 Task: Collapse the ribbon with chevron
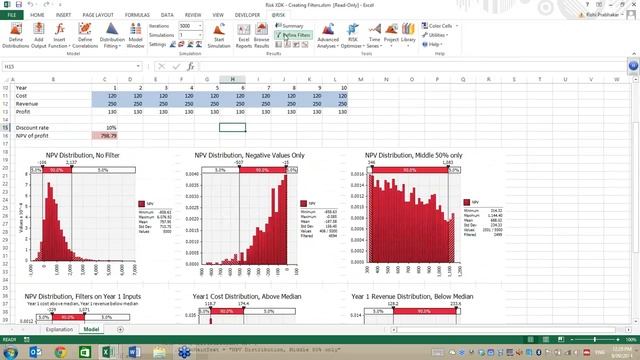634,54
